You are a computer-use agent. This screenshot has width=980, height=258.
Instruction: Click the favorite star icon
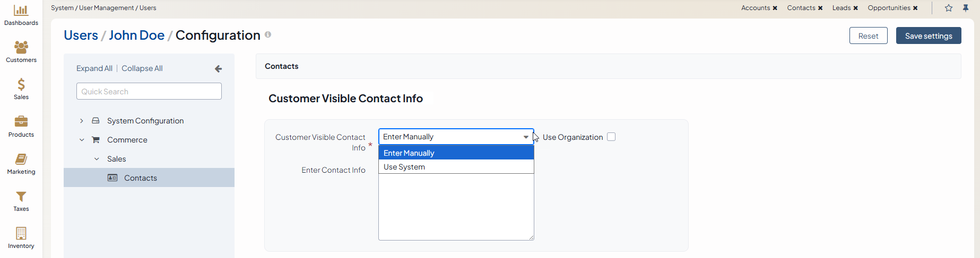point(949,8)
